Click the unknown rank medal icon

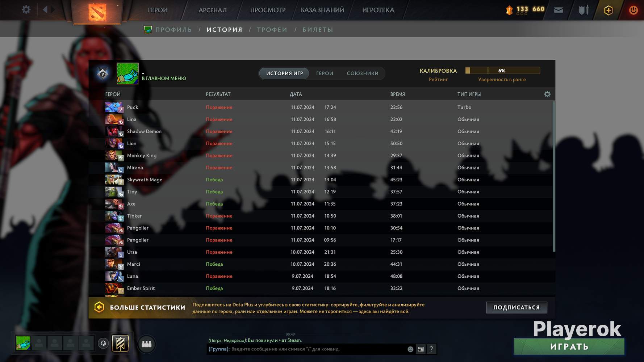click(x=103, y=74)
